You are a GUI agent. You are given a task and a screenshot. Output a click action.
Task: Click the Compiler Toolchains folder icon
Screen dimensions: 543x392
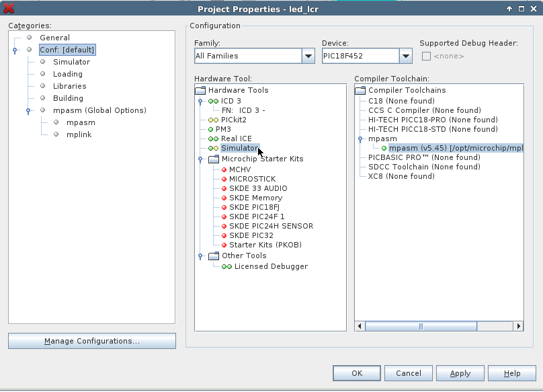pyautogui.click(x=360, y=90)
